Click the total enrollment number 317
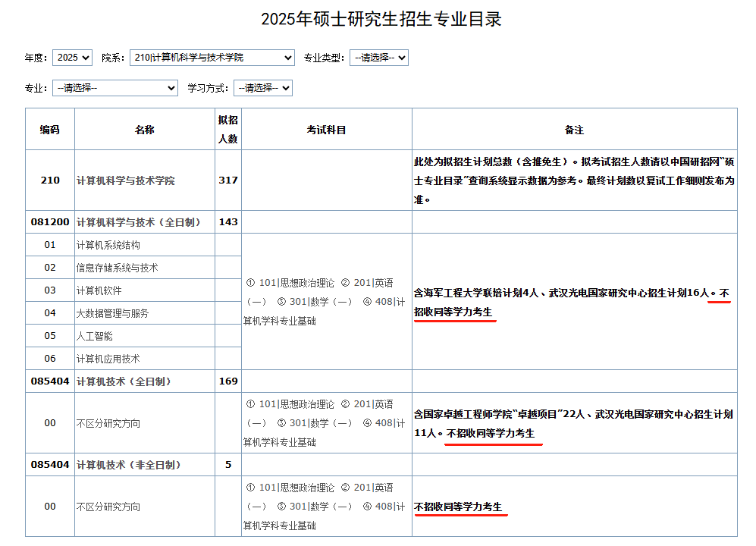The width and height of the screenshot is (756, 546). pyautogui.click(x=227, y=180)
